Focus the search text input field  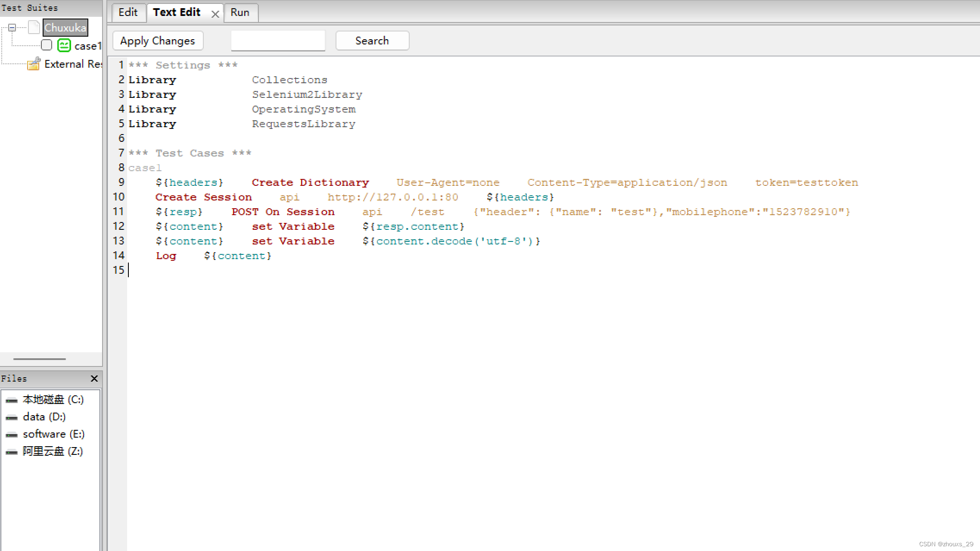(278, 41)
